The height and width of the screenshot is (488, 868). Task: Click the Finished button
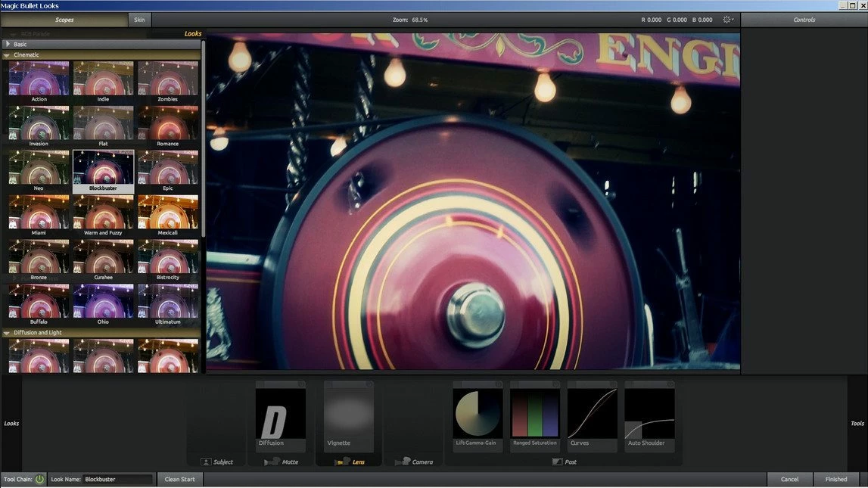pos(836,479)
